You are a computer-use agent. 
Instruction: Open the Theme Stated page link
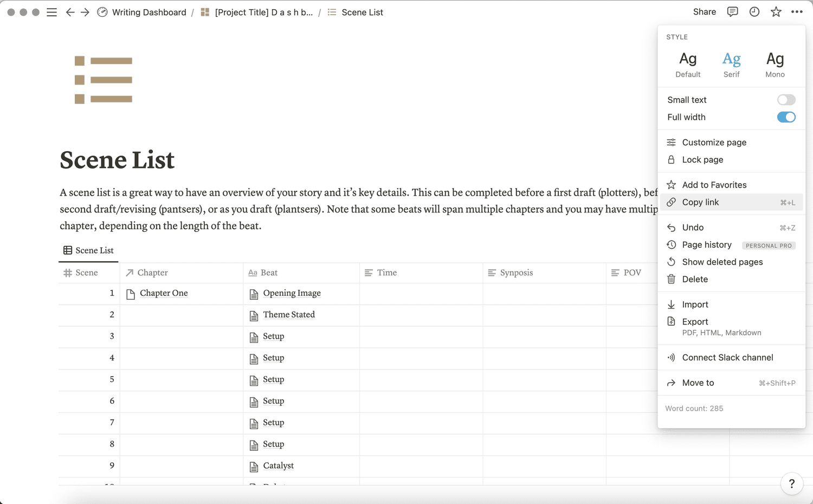(289, 314)
